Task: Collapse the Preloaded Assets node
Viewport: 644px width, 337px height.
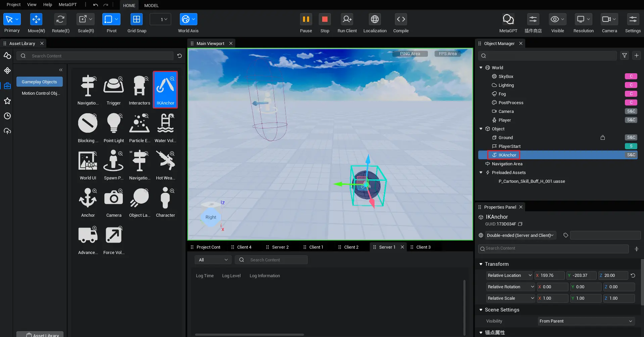Action: tap(481, 172)
